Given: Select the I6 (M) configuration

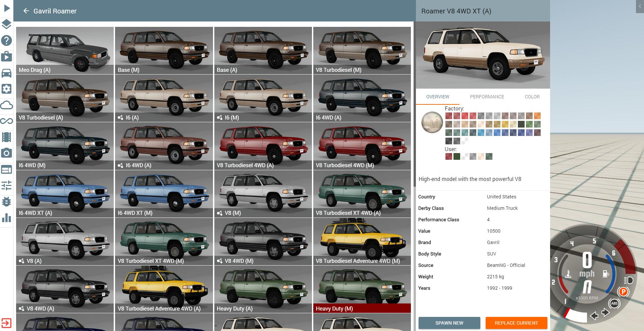Looking at the screenshot, I should coord(263,98).
